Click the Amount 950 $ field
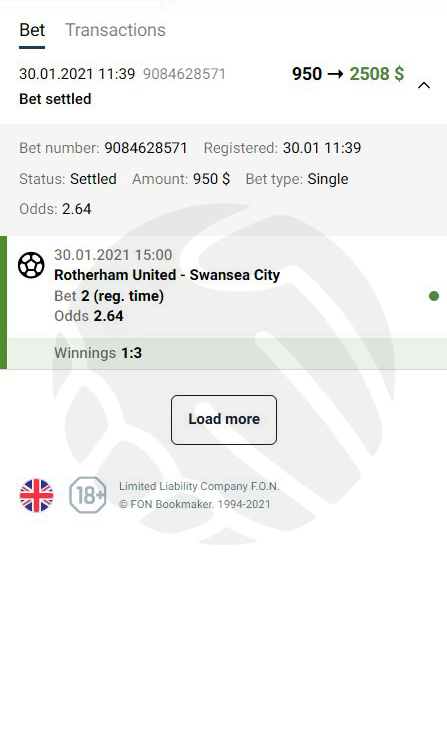Screen dimensions: 447x748 (x=181, y=179)
